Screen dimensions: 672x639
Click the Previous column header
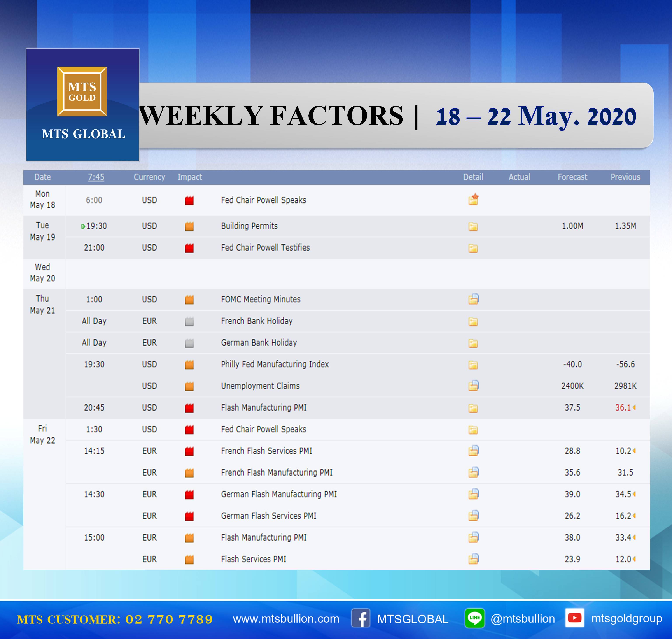coord(625,177)
